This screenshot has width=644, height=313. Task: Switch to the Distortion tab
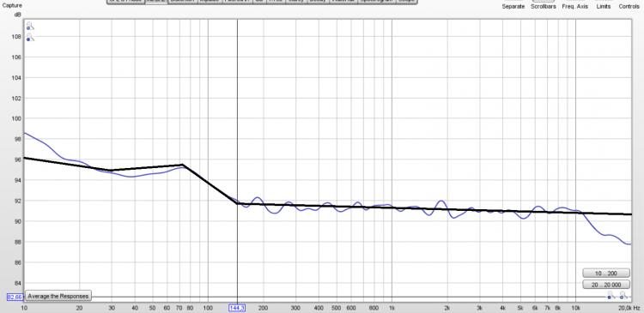(x=183, y=1)
